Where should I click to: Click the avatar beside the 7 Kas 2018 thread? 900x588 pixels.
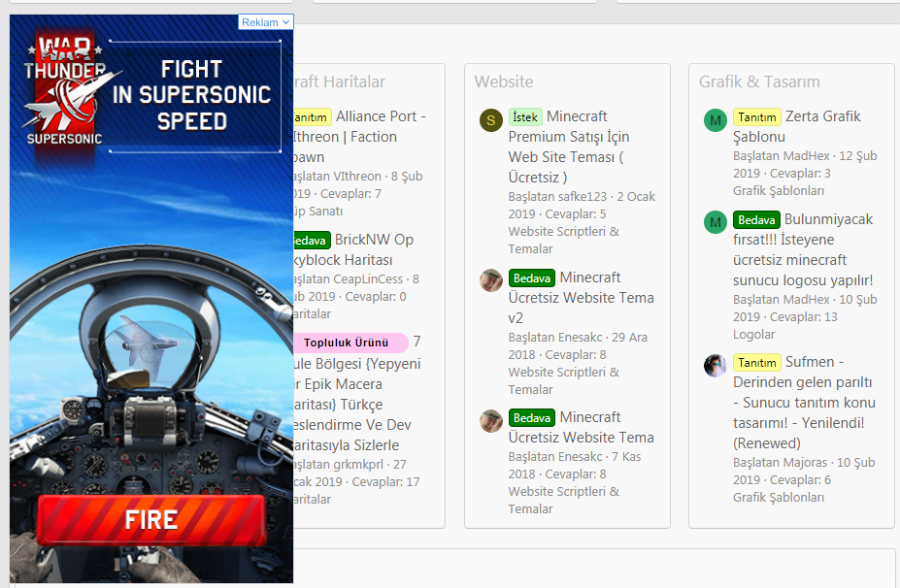[x=490, y=421]
